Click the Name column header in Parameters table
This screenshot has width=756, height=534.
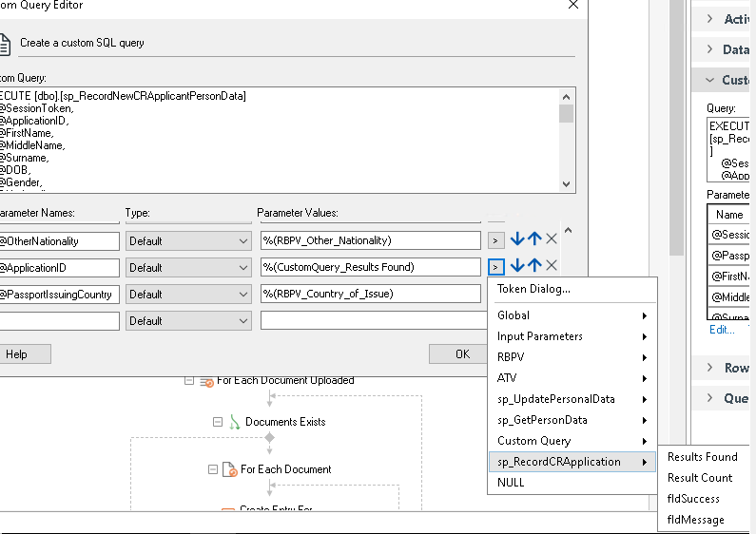click(x=728, y=215)
